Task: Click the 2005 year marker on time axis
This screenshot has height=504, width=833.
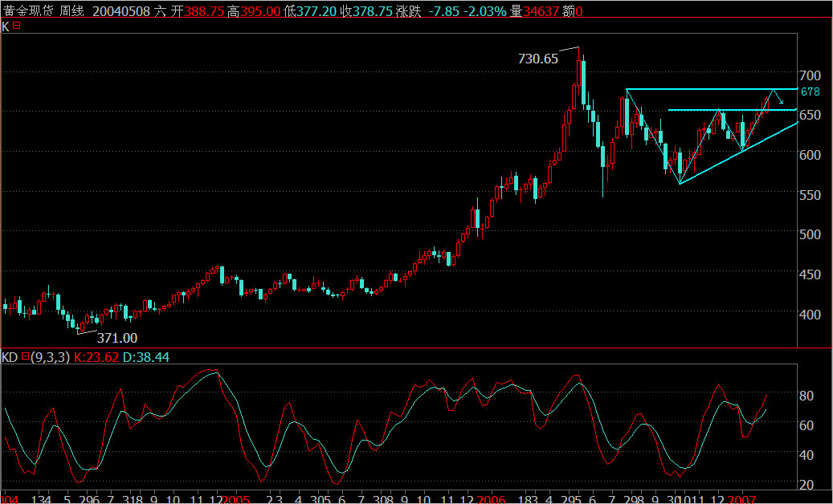Action: pos(235,499)
